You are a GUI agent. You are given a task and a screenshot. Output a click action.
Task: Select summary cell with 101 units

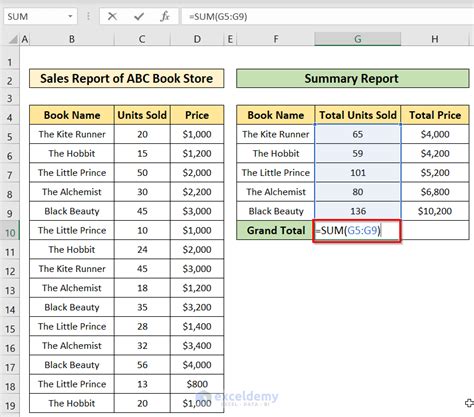click(358, 173)
